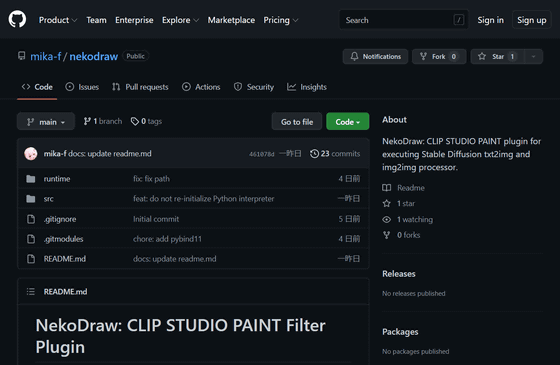Open the 461078d commit hash
The height and width of the screenshot is (365, 560).
(261, 154)
